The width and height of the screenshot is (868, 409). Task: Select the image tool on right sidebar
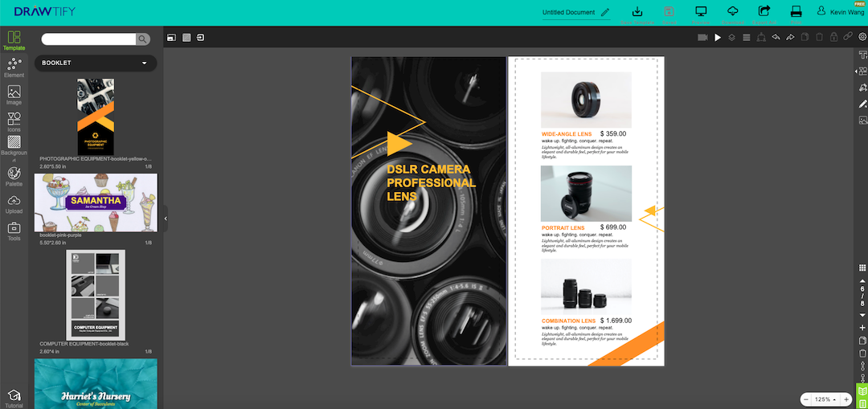(x=862, y=120)
